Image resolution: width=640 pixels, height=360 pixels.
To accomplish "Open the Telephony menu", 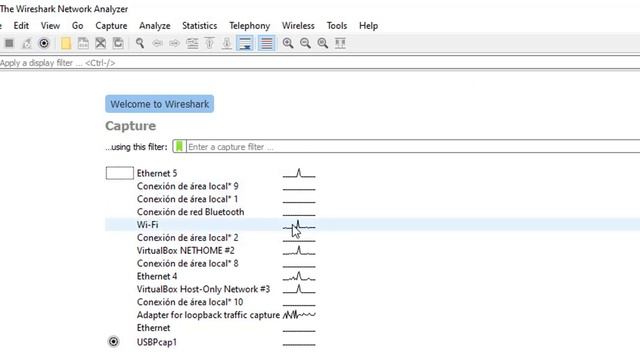I will click(x=249, y=26).
